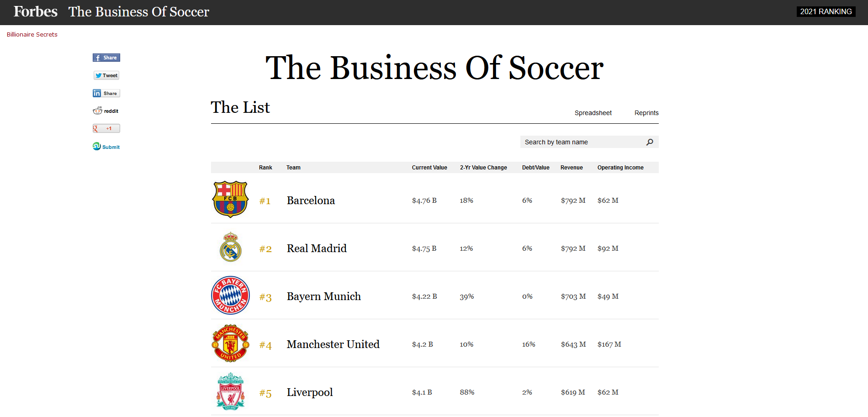Viewport: 868px width, 417px height.
Task: Sort by the Operating Income column
Action: [x=620, y=168]
